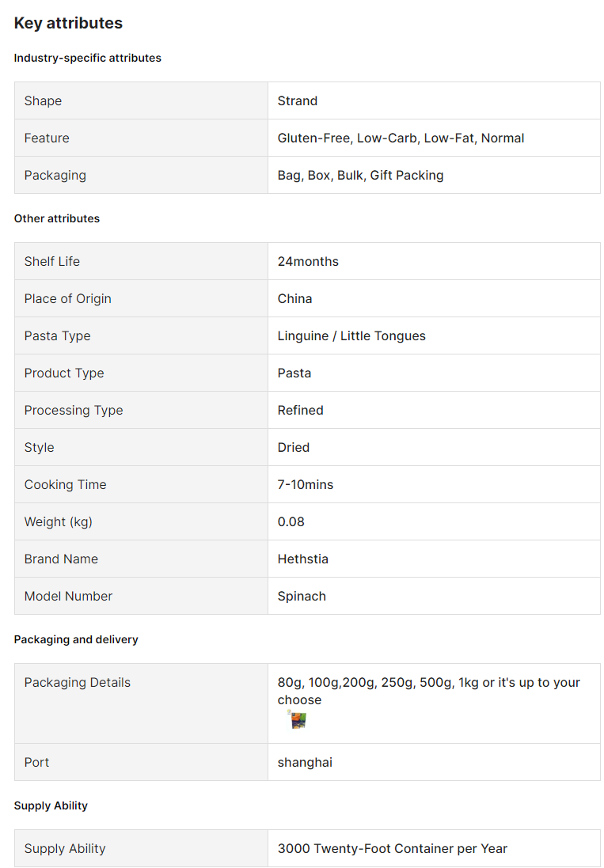Click the Style value Dried
The width and height of the screenshot is (604, 868).
pos(294,447)
